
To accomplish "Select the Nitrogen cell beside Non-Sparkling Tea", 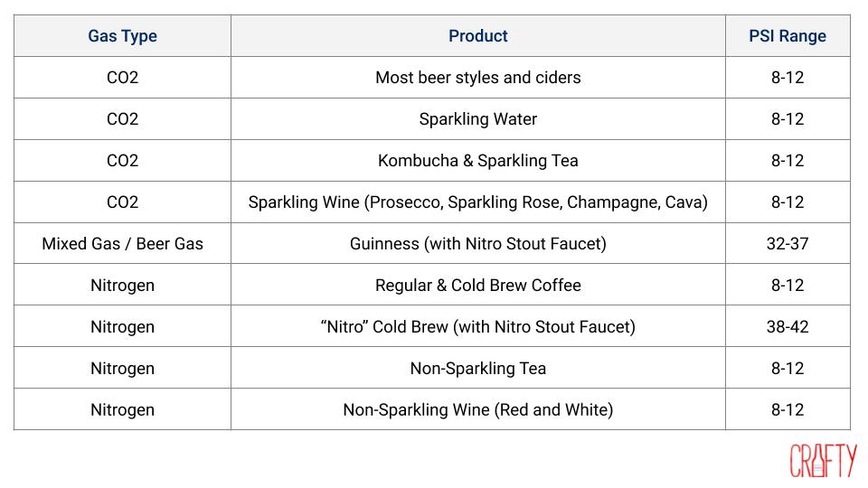I will [x=122, y=369].
